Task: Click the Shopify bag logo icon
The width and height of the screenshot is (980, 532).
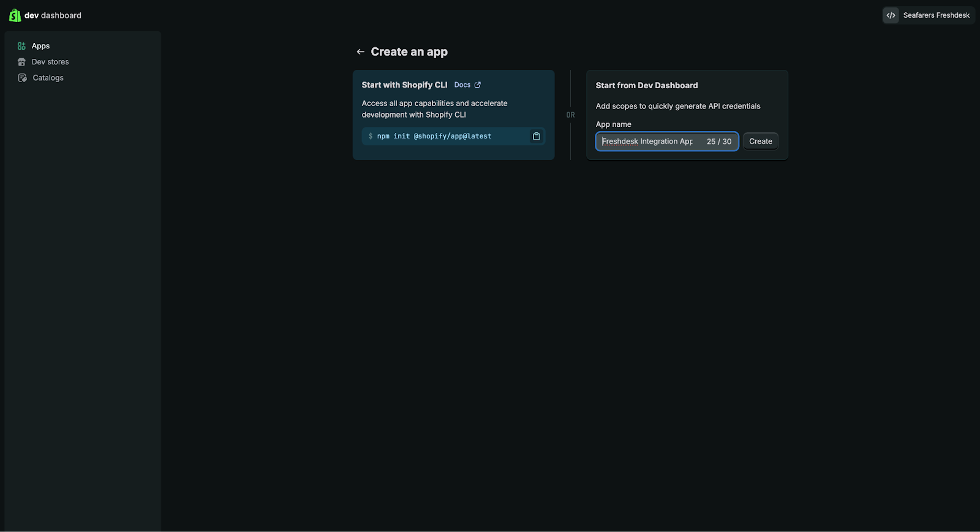Action: pos(15,15)
